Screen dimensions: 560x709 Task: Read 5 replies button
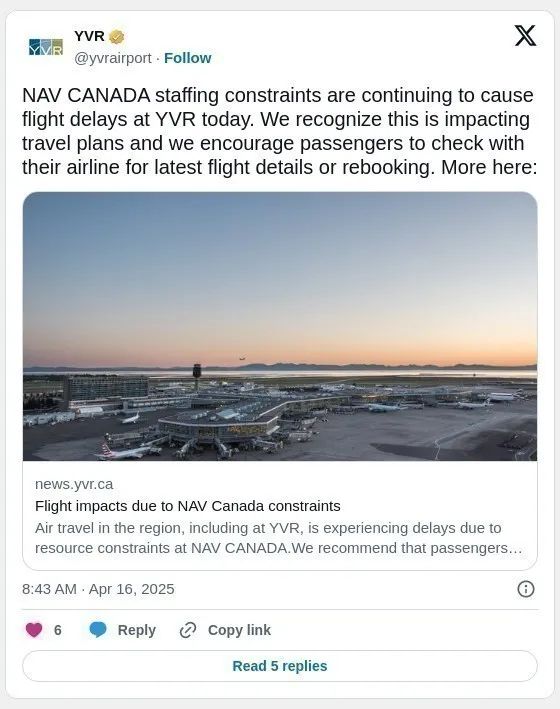(280, 666)
